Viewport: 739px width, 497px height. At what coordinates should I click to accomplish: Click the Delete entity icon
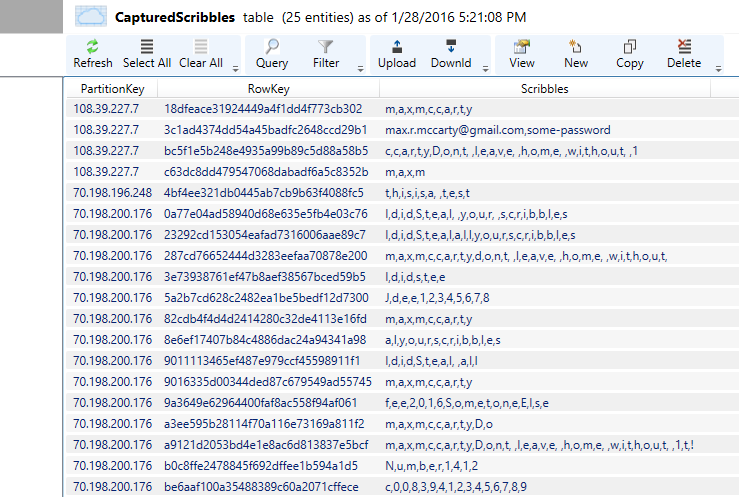click(684, 47)
